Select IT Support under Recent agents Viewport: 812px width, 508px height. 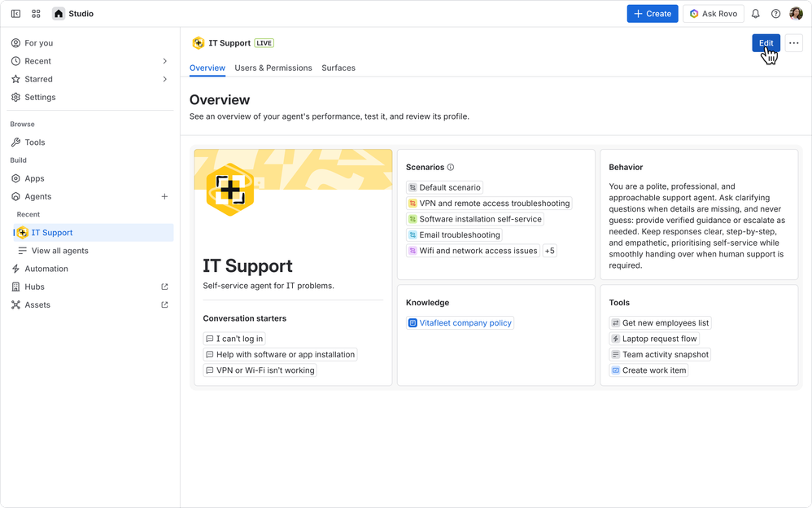(94, 232)
